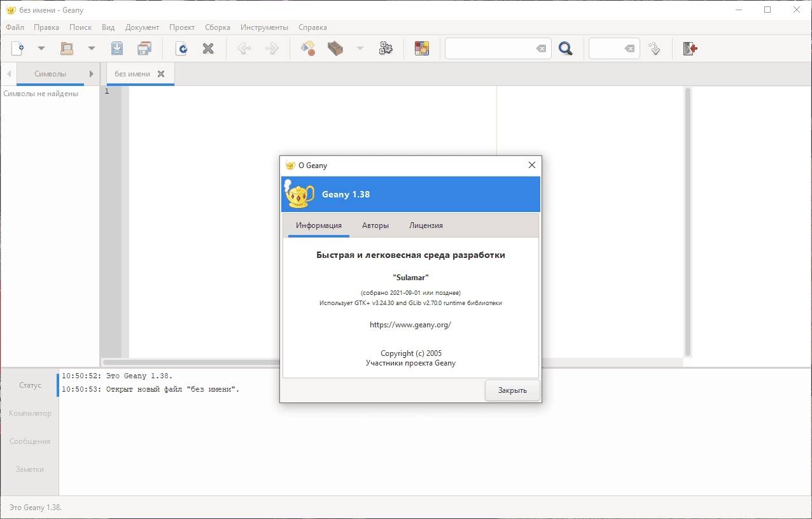Select the Статус message tab

pyautogui.click(x=30, y=385)
